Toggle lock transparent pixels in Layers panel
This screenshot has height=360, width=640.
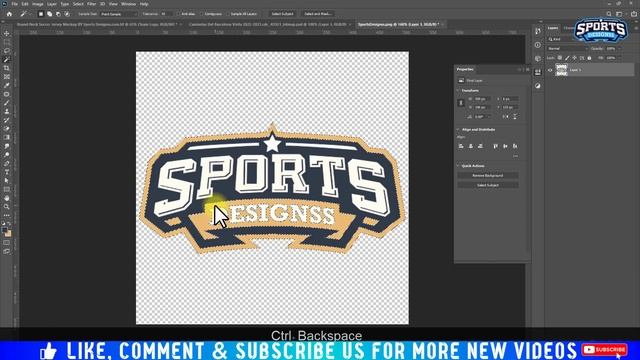[x=560, y=58]
